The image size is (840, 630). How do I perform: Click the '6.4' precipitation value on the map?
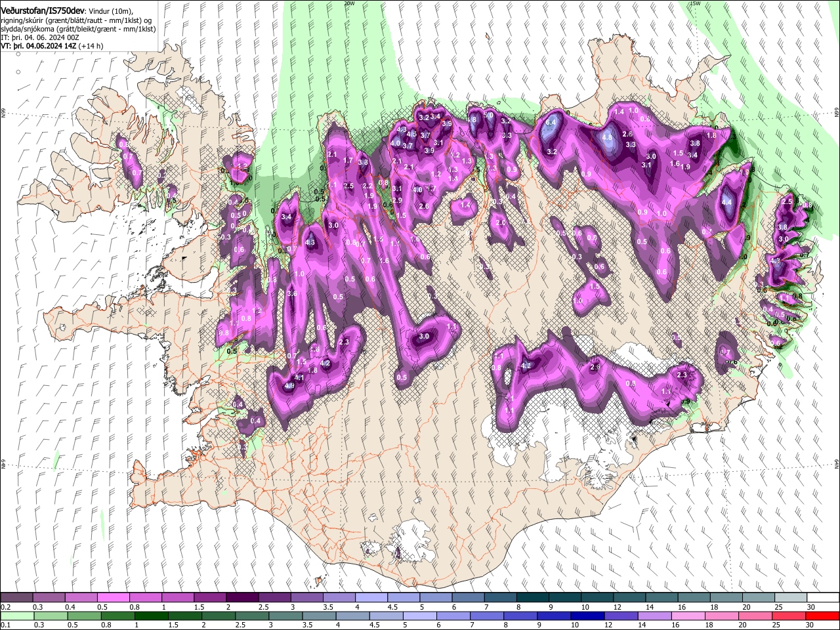pyautogui.click(x=551, y=122)
